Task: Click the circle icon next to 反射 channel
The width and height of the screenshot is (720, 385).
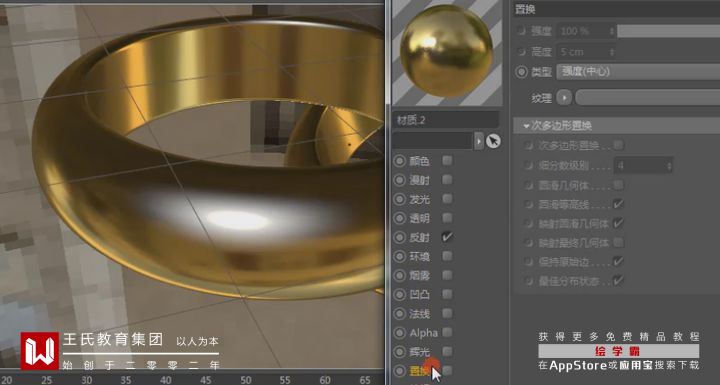Action: [400, 238]
